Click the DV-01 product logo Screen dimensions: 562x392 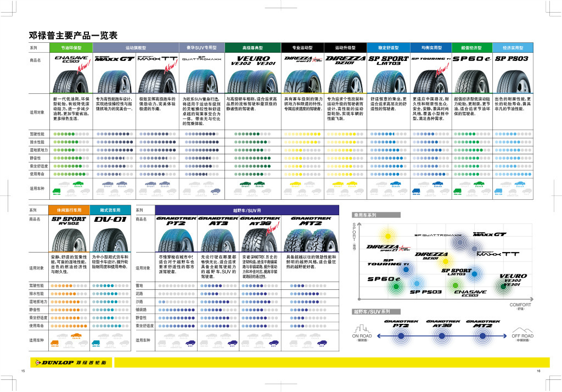[109, 220]
